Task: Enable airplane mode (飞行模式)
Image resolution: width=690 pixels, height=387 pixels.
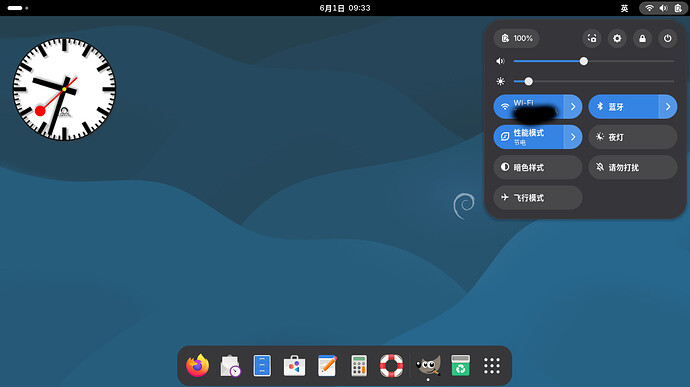Action: point(538,198)
